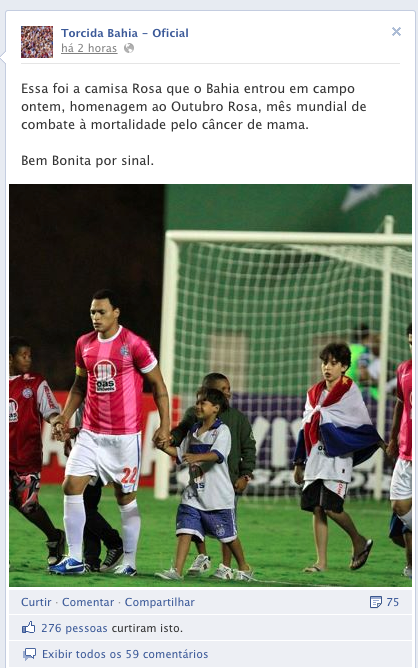The image size is (418, 668).
Task: Click the number 22 player in the photo
Action: (110, 430)
